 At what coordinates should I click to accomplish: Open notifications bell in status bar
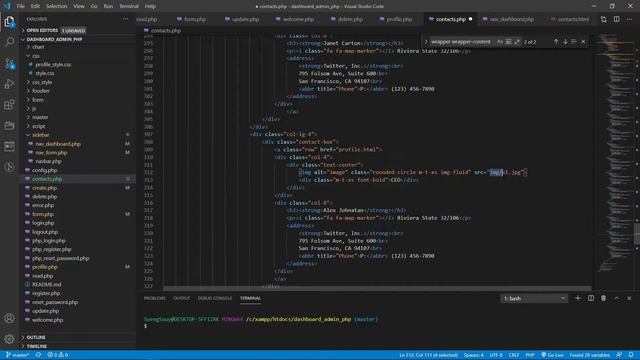click(631, 355)
